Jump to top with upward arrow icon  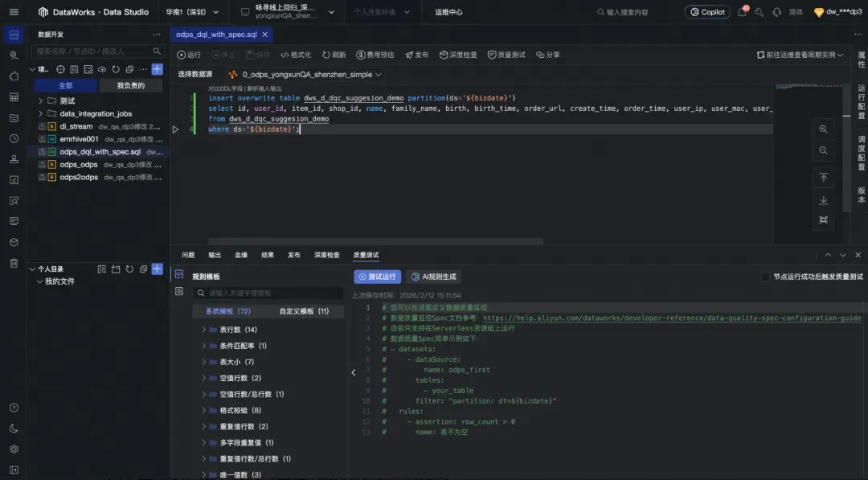pos(823,178)
